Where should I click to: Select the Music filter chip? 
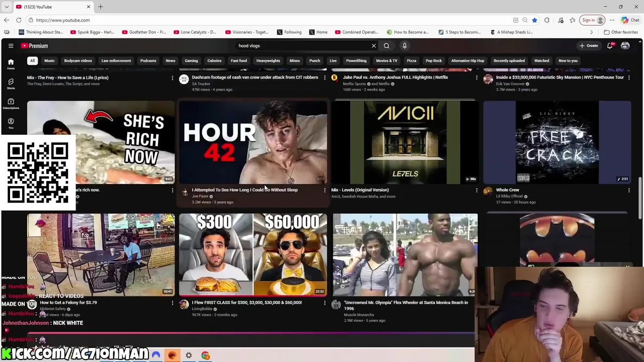tap(49, 61)
